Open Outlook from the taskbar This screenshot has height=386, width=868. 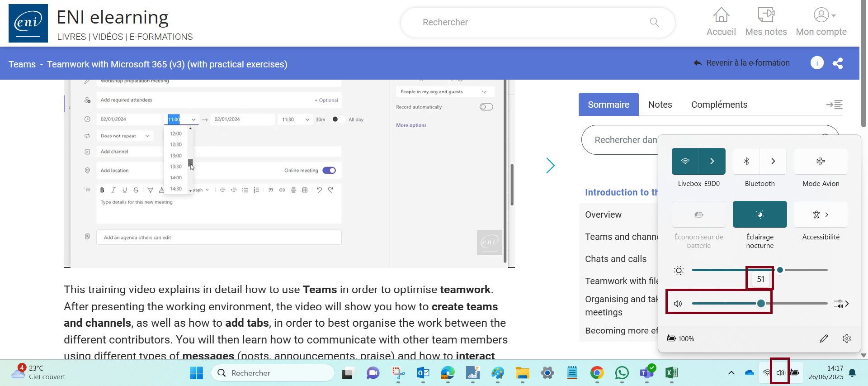pos(423,373)
